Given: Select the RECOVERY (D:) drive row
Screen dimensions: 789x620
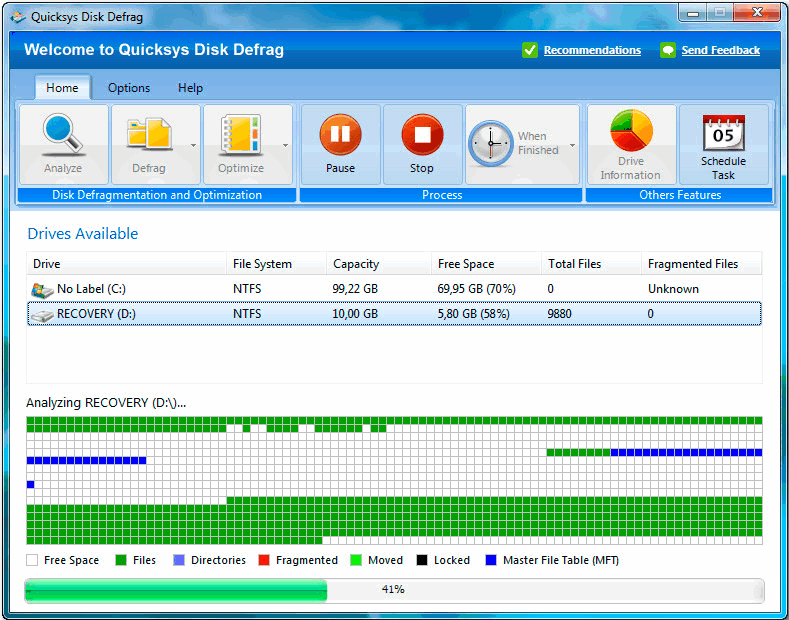Looking at the screenshot, I should [x=394, y=314].
